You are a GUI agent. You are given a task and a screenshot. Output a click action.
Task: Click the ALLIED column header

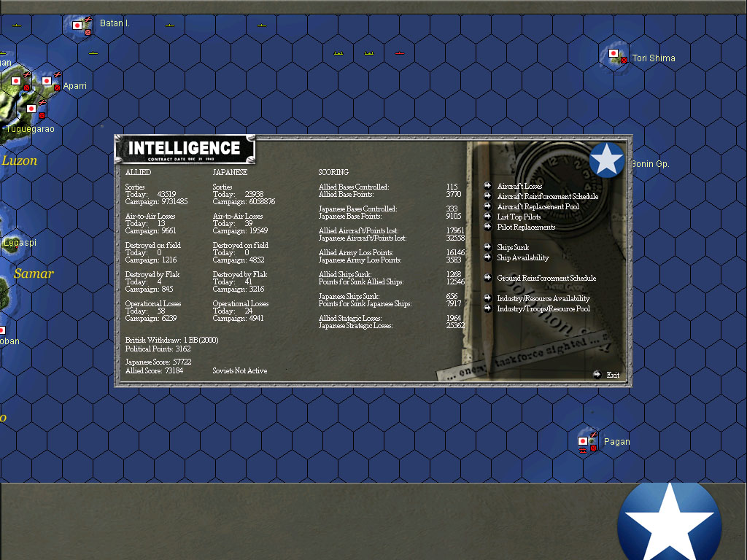click(138, 172)
